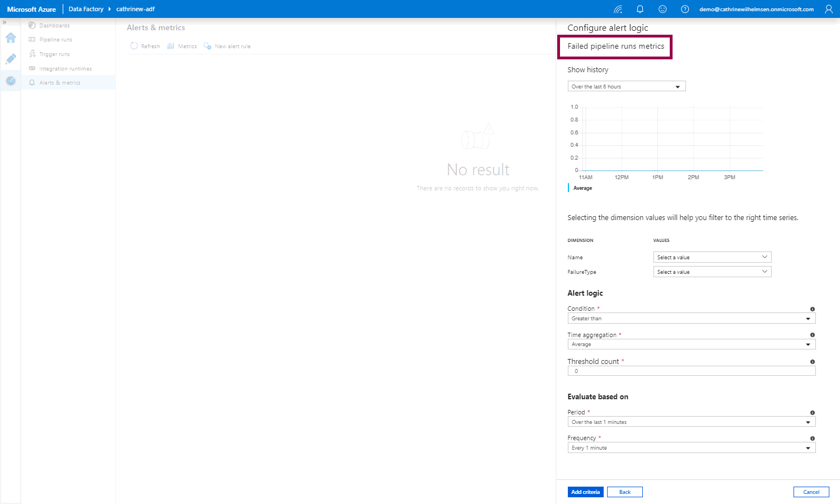
Task: Click the user account profile icon
Action: coord(829,9)
